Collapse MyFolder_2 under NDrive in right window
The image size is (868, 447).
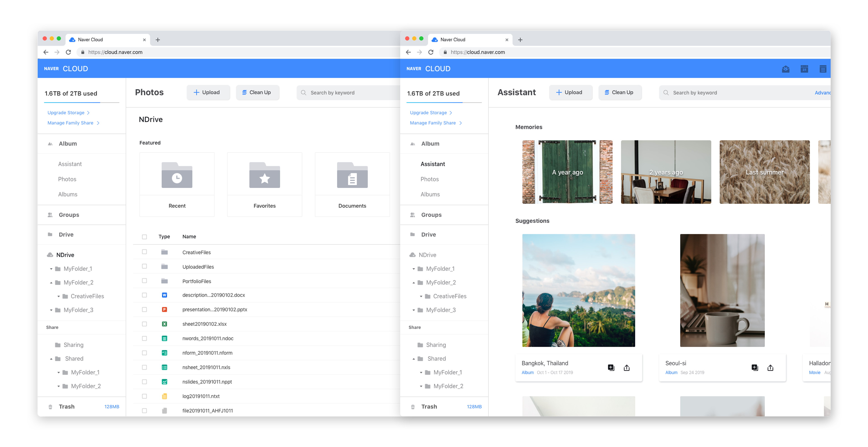[414, 283]
